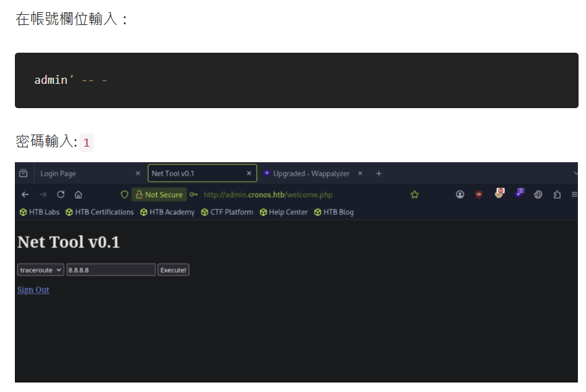
Task: Expand the traceroute dropdown
Action: click(41, 270)
